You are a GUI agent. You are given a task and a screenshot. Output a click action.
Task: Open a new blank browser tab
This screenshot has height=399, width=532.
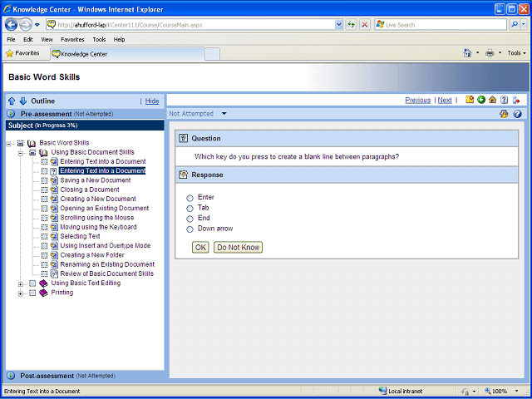point(213,54)
